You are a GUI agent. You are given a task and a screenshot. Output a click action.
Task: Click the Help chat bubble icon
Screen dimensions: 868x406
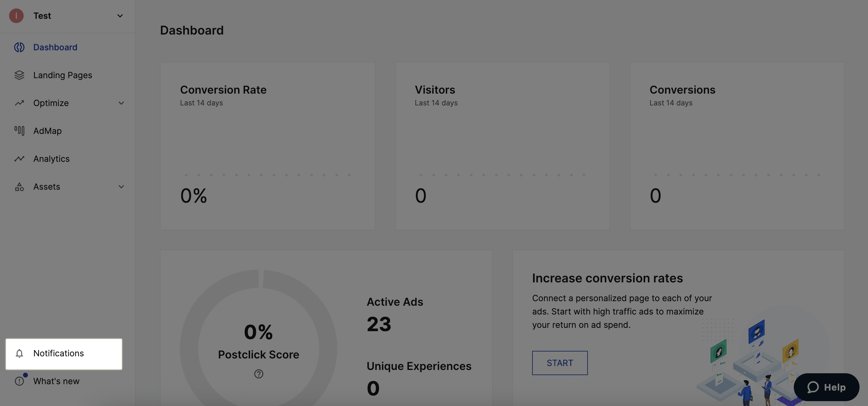[813, 387]
